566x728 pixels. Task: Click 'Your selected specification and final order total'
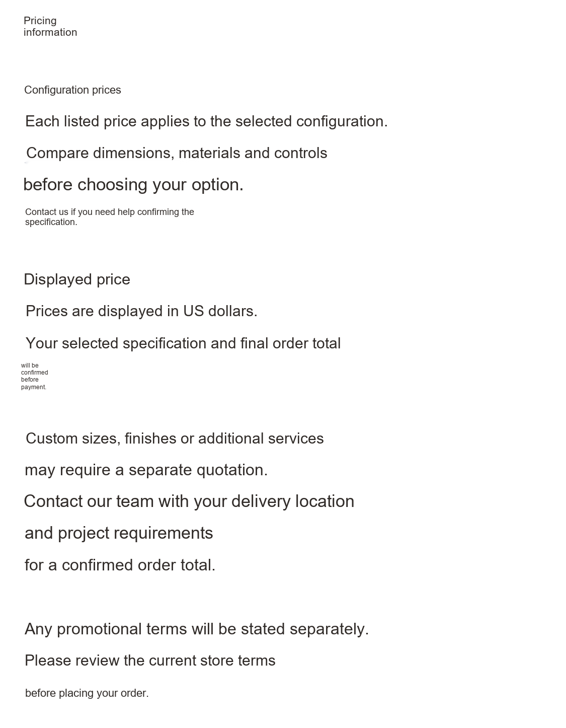pos(183,343)
